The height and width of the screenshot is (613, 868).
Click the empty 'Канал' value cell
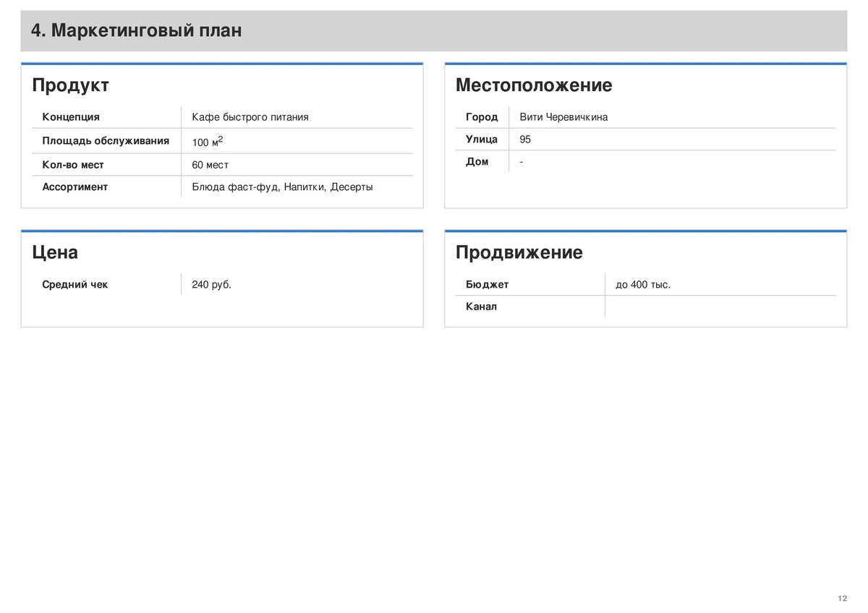(x=720, y=306)
